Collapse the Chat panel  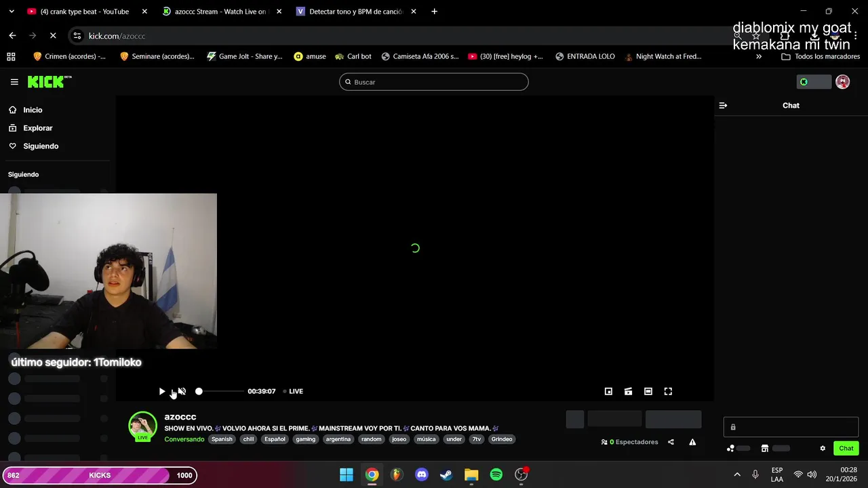click(723, 106)
